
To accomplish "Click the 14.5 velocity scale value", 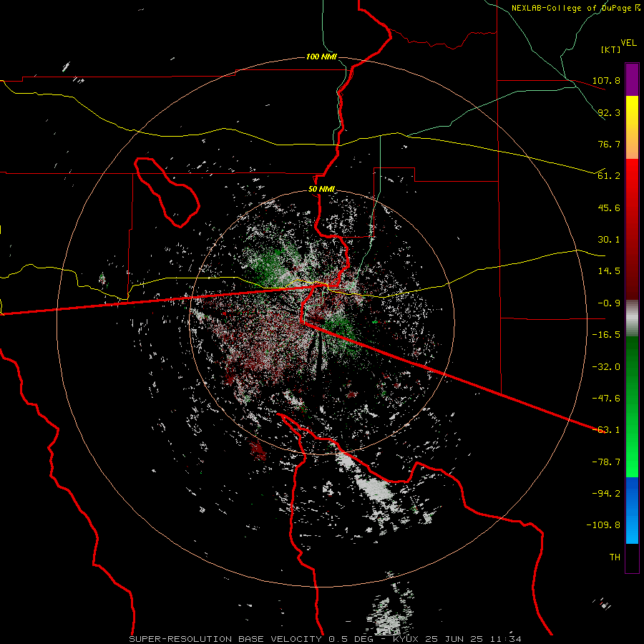I will coord(609,271).
